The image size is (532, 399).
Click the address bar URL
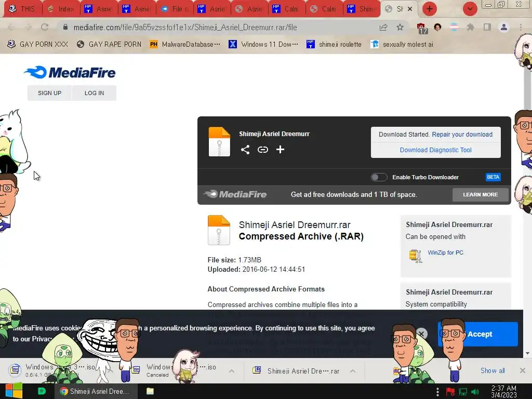point(185,28)
